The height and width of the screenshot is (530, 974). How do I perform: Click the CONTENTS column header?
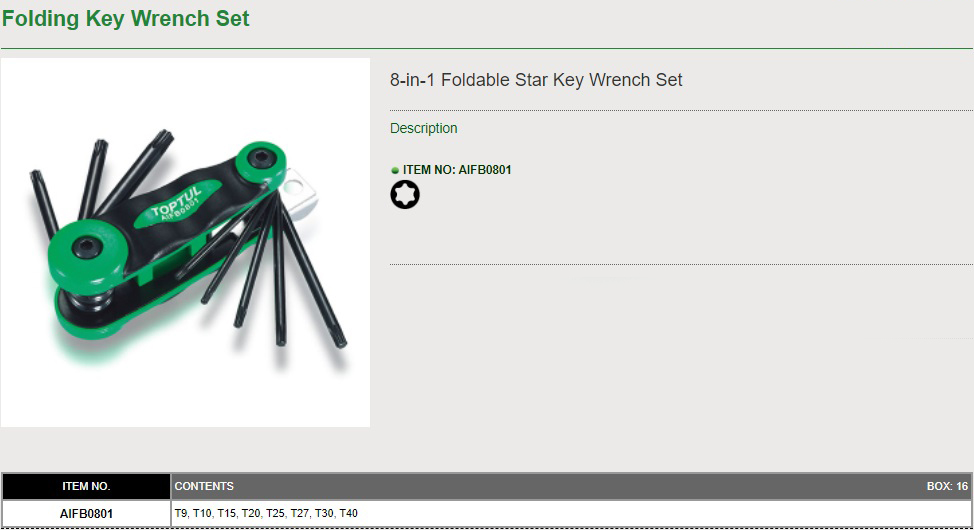click(x=204, y=487)
